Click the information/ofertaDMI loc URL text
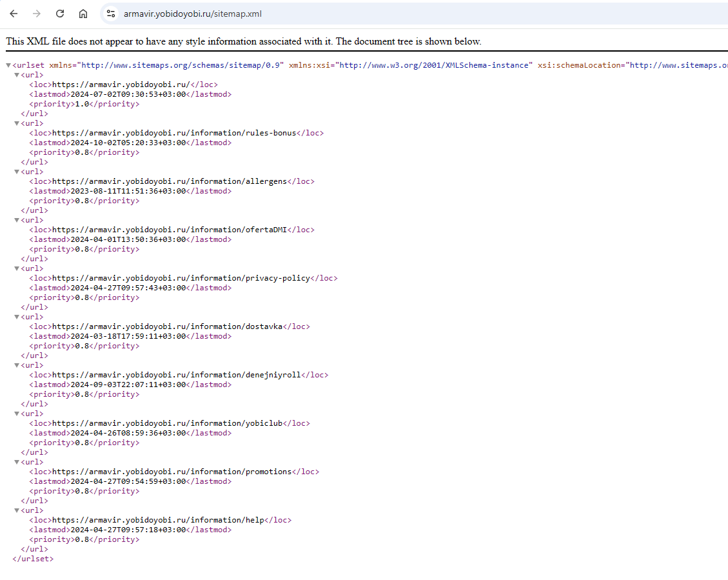Screen dimensions: 728x580 pos(170,230)
